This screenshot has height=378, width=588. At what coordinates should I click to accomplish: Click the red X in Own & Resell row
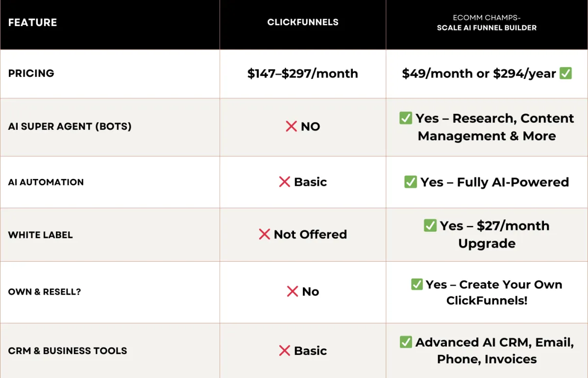click(293, 292)
